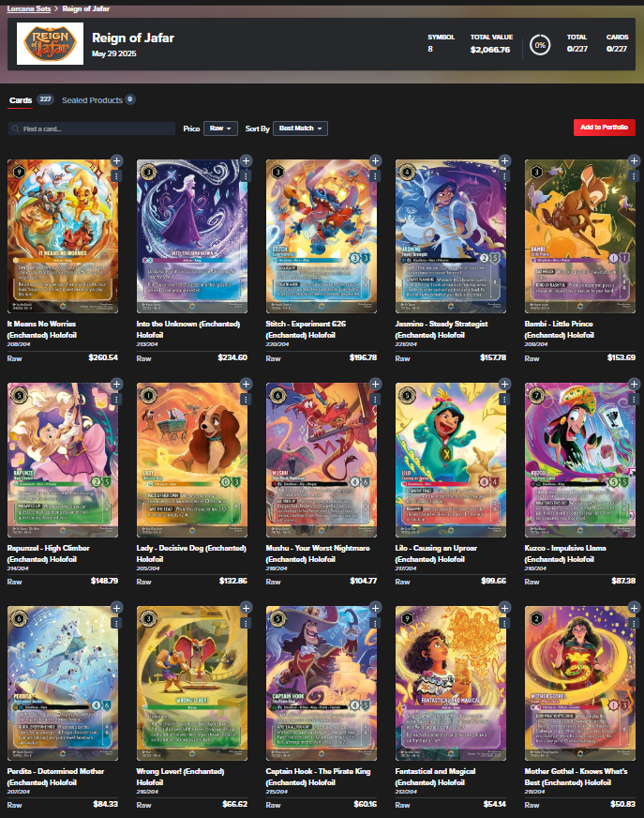Add Fantastical and Magical via plus icon
644x818 pixels.
coord(504,608)
